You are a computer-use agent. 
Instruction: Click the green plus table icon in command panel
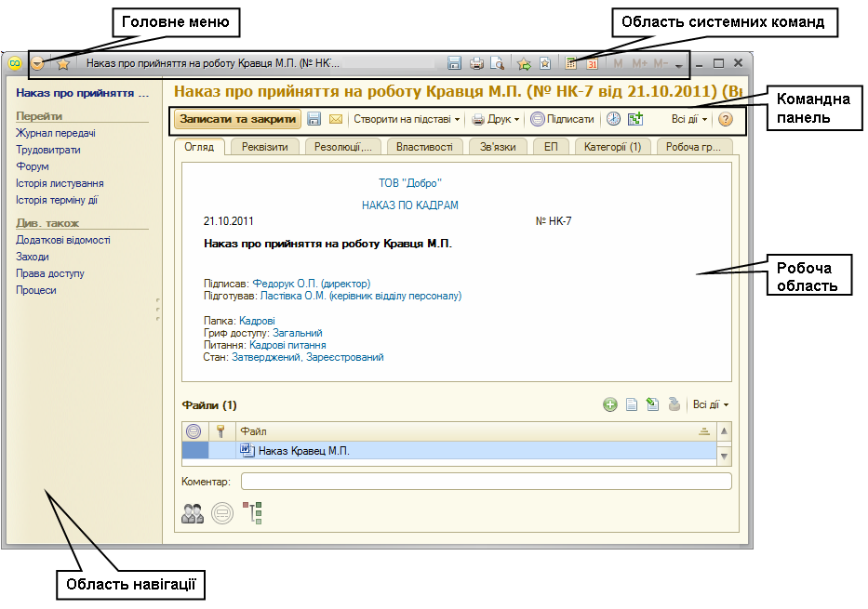coord(634,119)
